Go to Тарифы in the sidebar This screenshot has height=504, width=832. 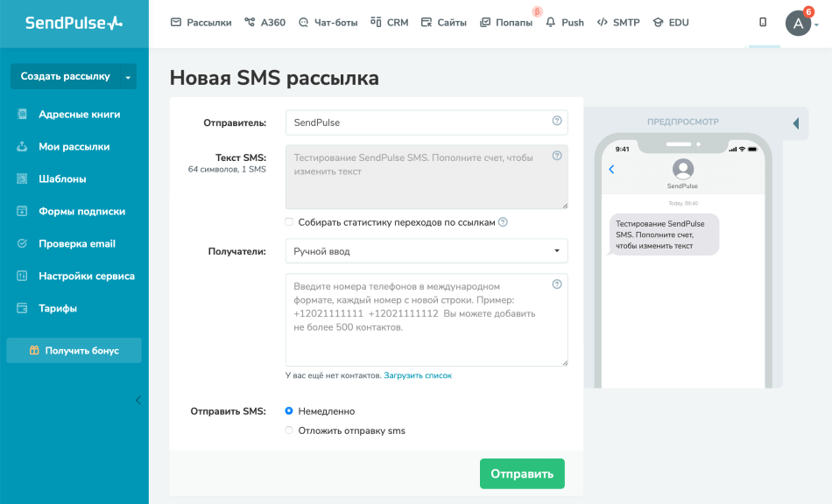point(58,308)
